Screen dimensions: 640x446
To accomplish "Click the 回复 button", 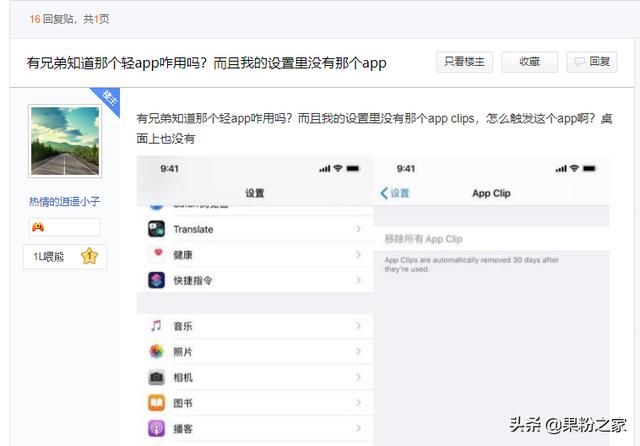I will coord(591,62).
